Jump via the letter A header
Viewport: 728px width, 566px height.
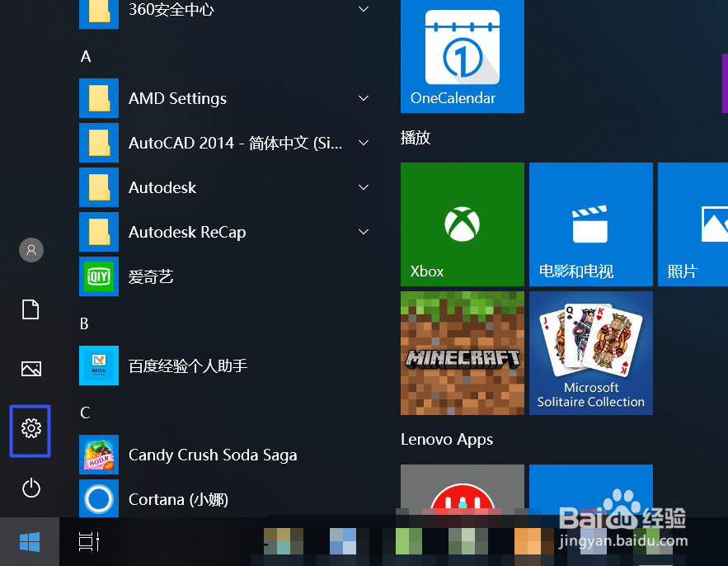click(86, 57)
